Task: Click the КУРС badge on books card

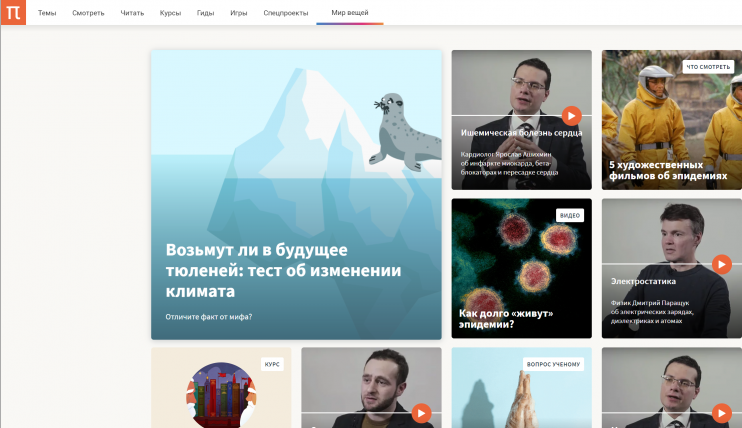Action: coord(272,364)
